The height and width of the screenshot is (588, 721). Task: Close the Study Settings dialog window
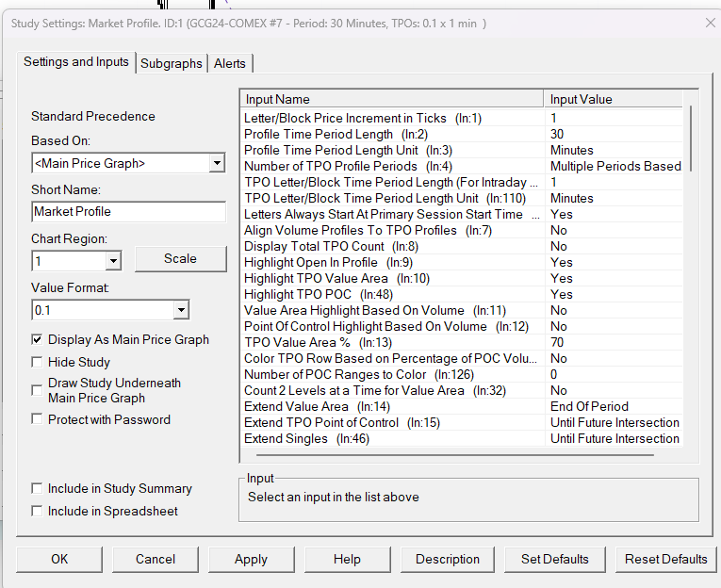click(x=709, y=23)
